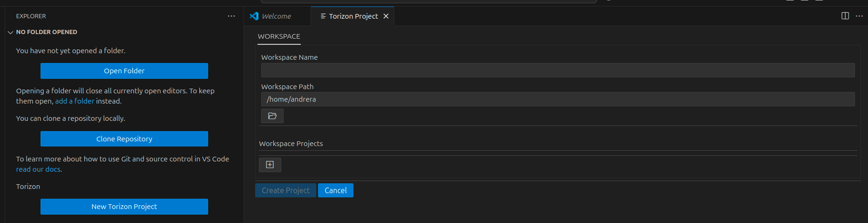
Task: Open Explorer views and more actions menu
Action: 231,16
